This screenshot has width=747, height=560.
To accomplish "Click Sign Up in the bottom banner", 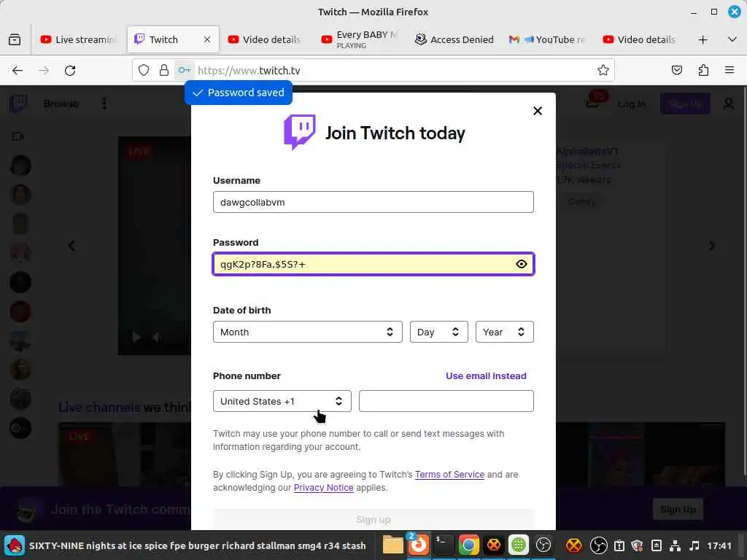I will (x=678, y=510).
